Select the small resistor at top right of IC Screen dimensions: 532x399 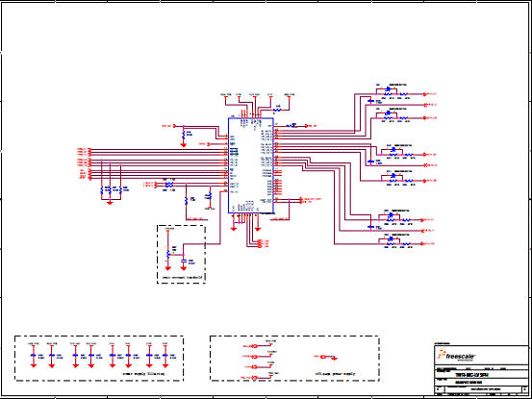click(277, 110)
